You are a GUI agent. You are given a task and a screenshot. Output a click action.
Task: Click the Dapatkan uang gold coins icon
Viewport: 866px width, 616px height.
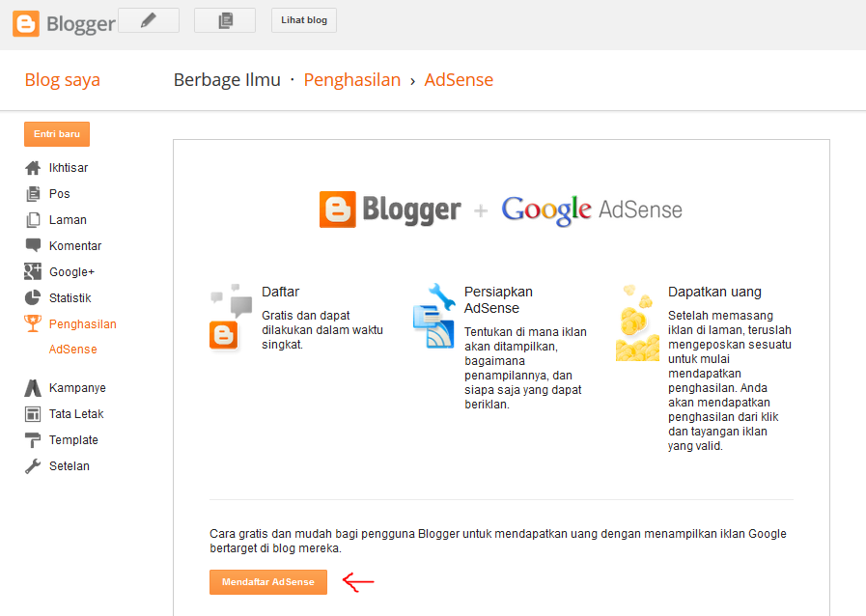pos(637,323)
